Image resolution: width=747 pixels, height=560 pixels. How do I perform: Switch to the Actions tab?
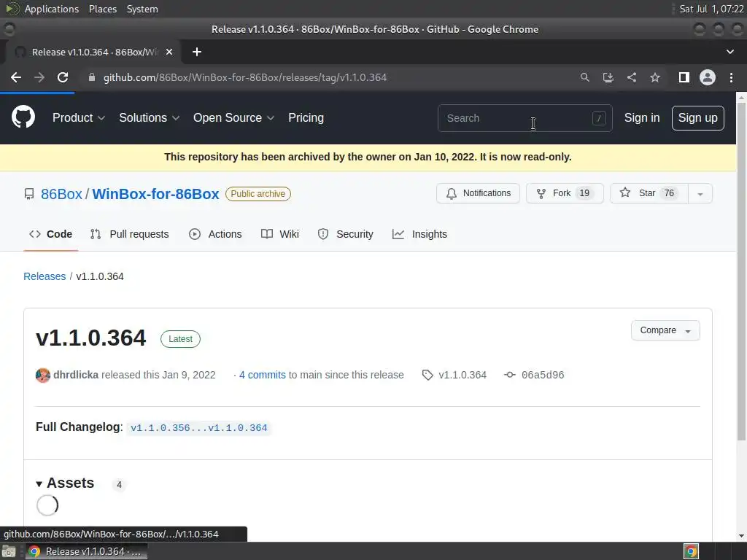pos(215,234)
